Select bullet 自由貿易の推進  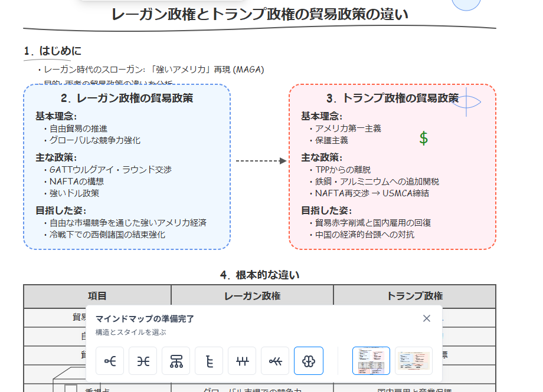coord(76,129)
